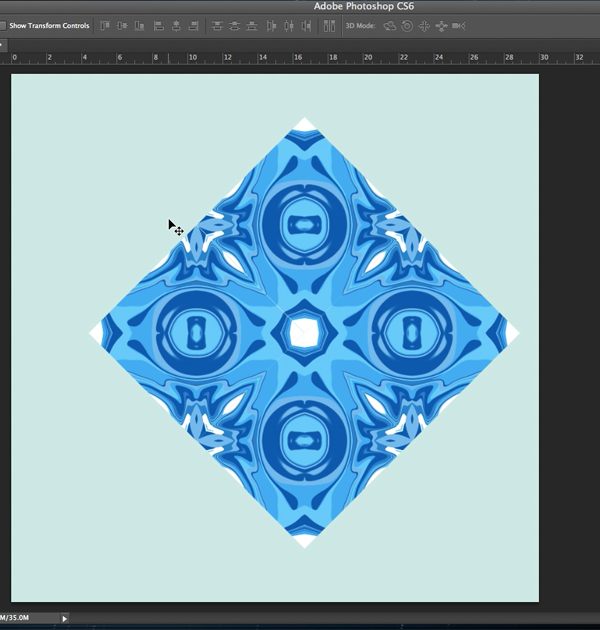Click the Align Top Edges icon
This screenshot has width=600, height=630.
pyautogui.click(x=105, y=26)
